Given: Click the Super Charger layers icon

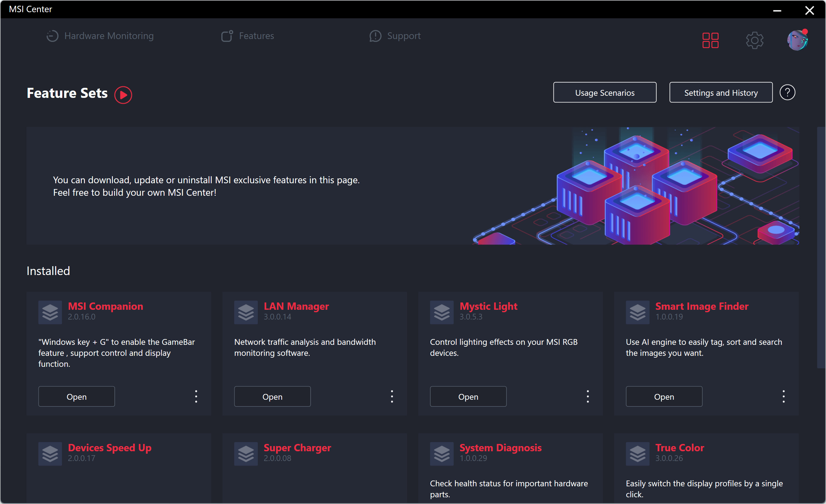Looking at the screenshot, I should click(246, 453).
